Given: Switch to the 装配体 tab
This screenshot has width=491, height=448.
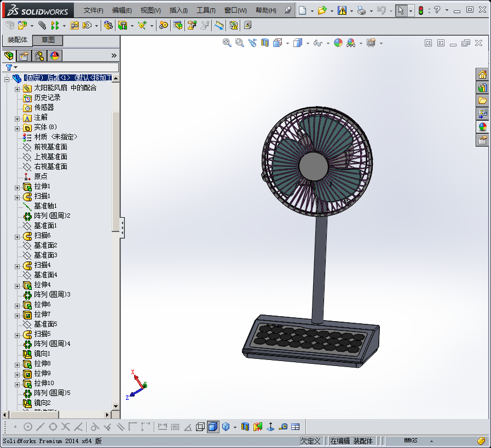Looking at the screenshot, I should pyautogui.click(x=18, y=40).
